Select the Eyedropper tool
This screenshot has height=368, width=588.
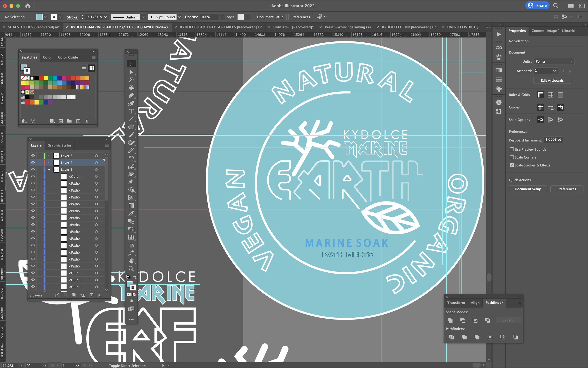pyautogui.click(x=131, y=214)
